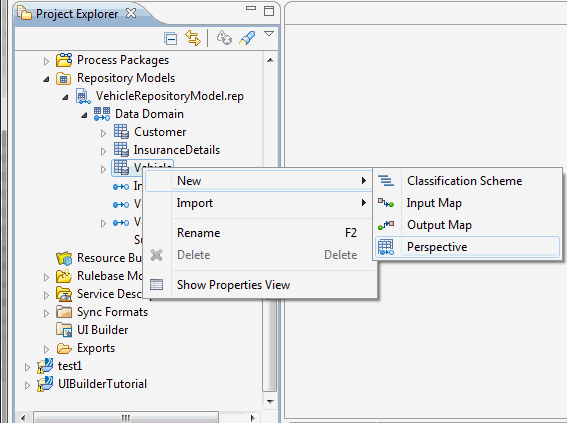Click the Repository Models folder icon
Viewport: 567px width, 423px height.
(64, 78)
